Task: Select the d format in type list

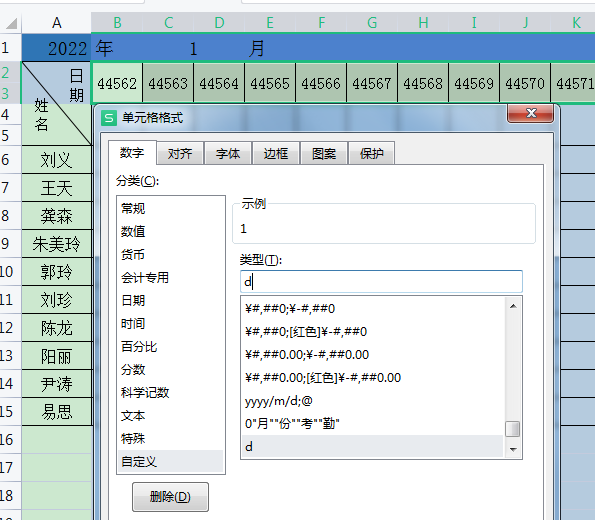Action: click(373, 447)
